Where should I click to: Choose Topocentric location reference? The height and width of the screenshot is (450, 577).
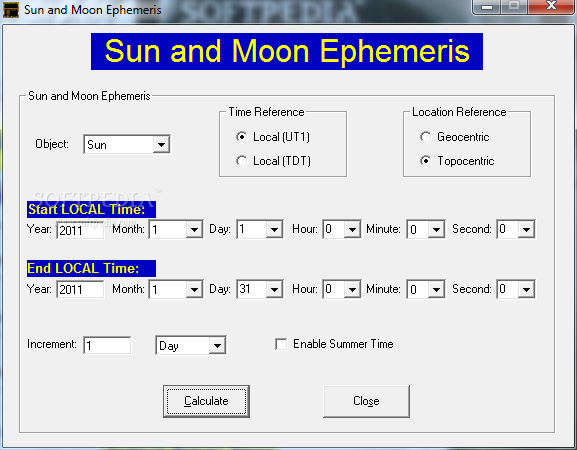[457, 161]
